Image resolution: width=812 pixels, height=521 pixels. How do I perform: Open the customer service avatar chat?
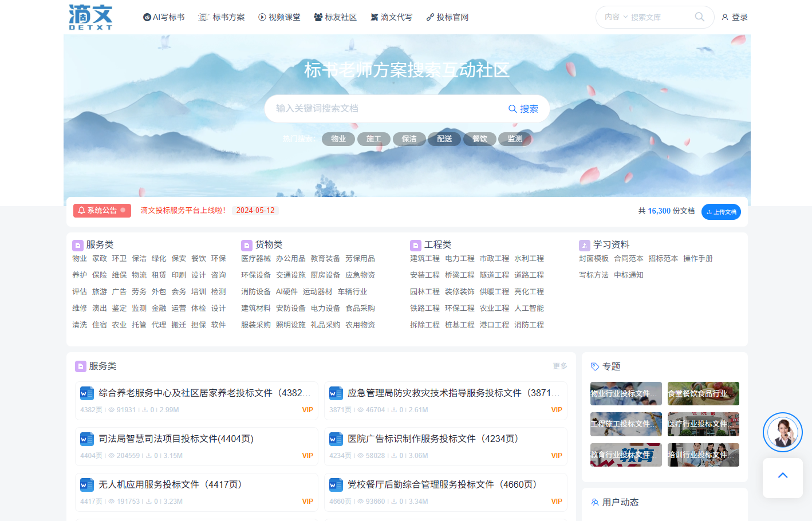(x=782, y=432)
